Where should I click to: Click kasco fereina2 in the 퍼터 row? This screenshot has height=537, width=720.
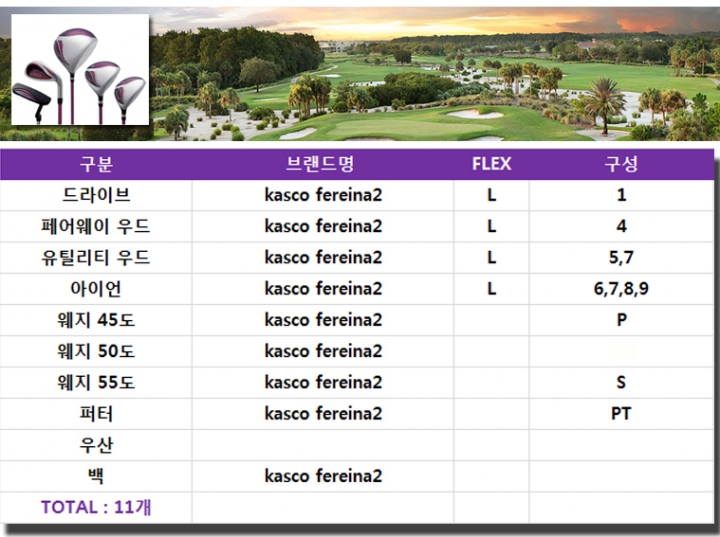pyautogui.click(x=323, y=414)
